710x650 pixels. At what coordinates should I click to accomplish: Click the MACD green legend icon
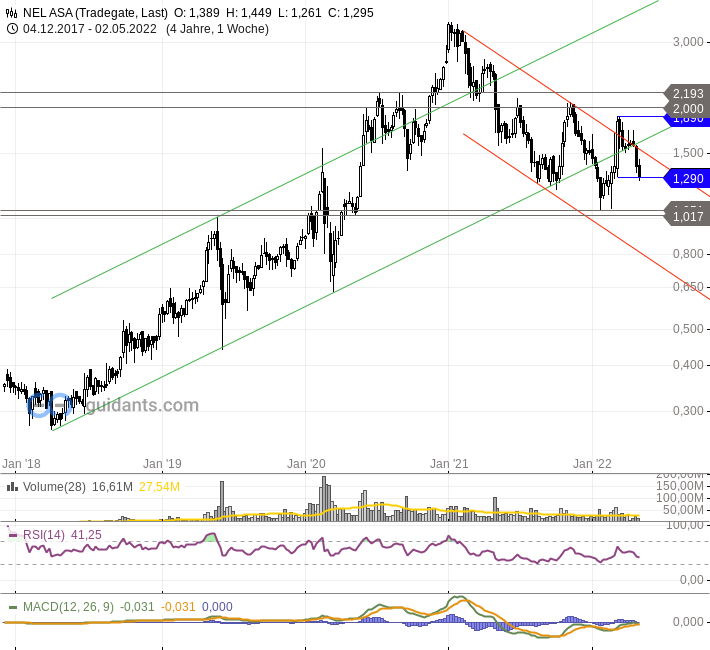[x=13, y=607]
